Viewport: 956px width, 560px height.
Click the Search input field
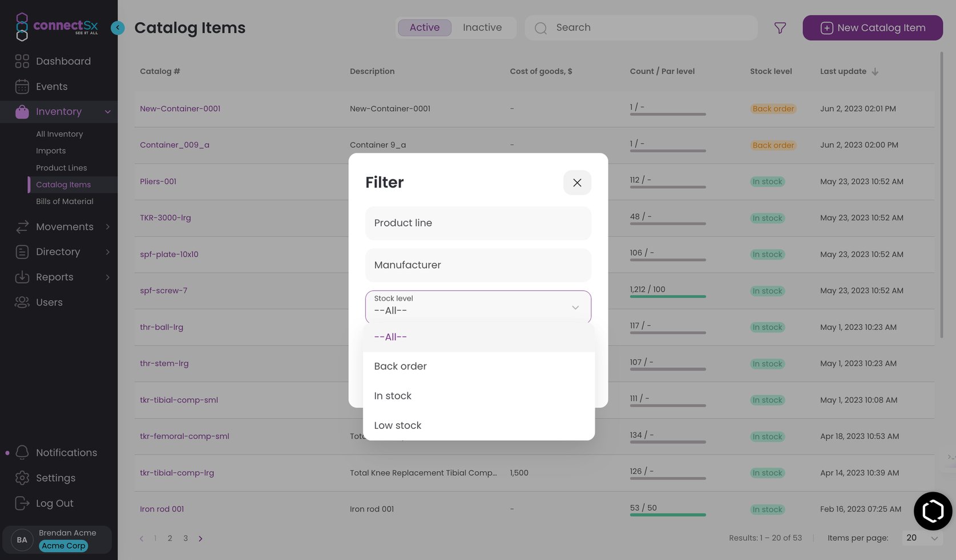(651, 27)
